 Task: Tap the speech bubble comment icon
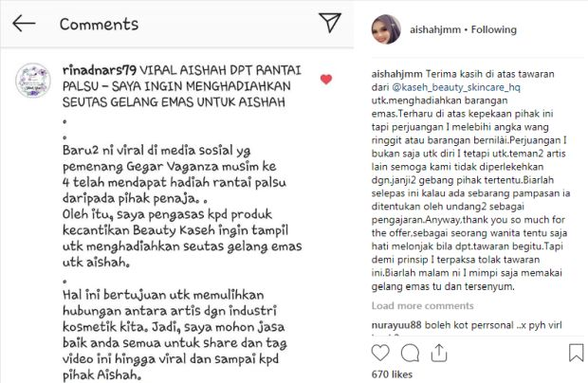click(x=410, y=353)
